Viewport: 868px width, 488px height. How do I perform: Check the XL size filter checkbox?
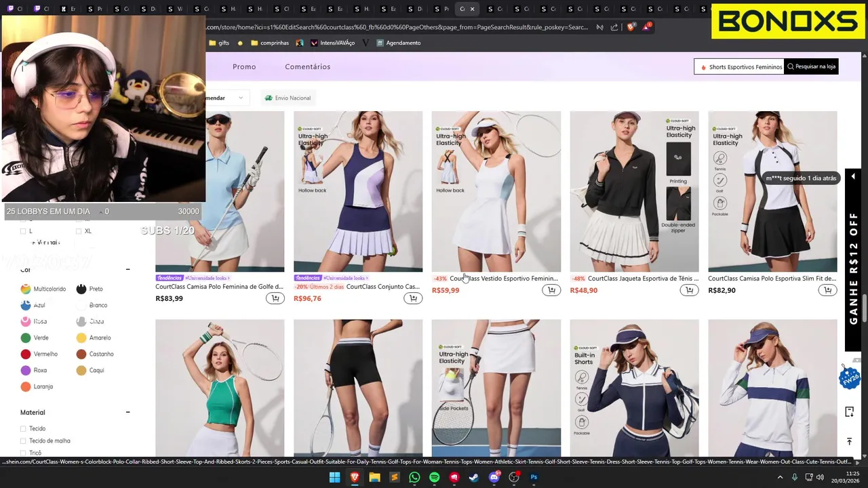(79, 231)
